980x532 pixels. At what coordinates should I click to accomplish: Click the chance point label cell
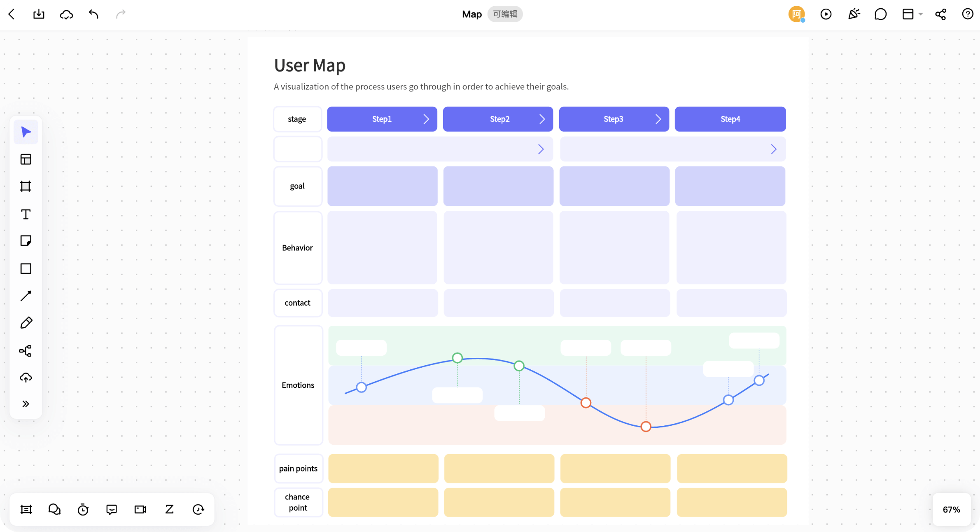coord(298,502)
